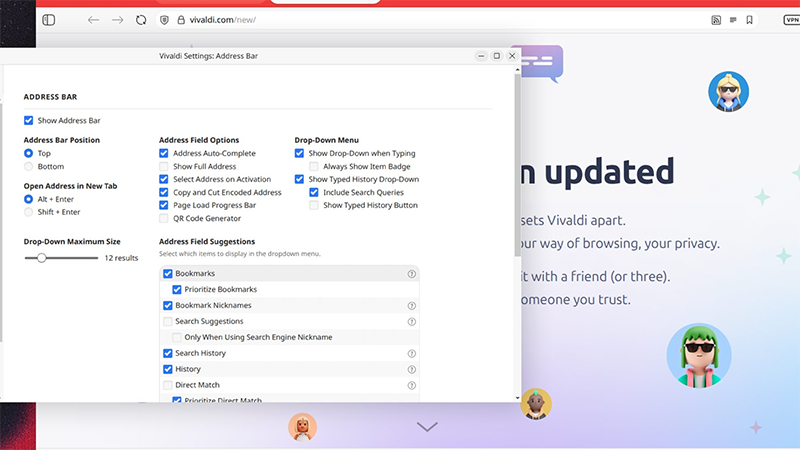Enable the QR Code Generator checkbox

click(x=164, y=218)
